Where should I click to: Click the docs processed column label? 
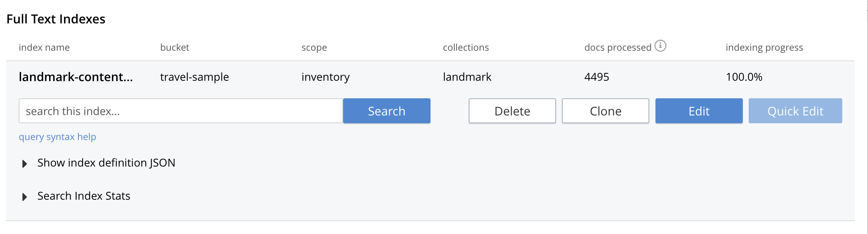(x=618, y=48)
